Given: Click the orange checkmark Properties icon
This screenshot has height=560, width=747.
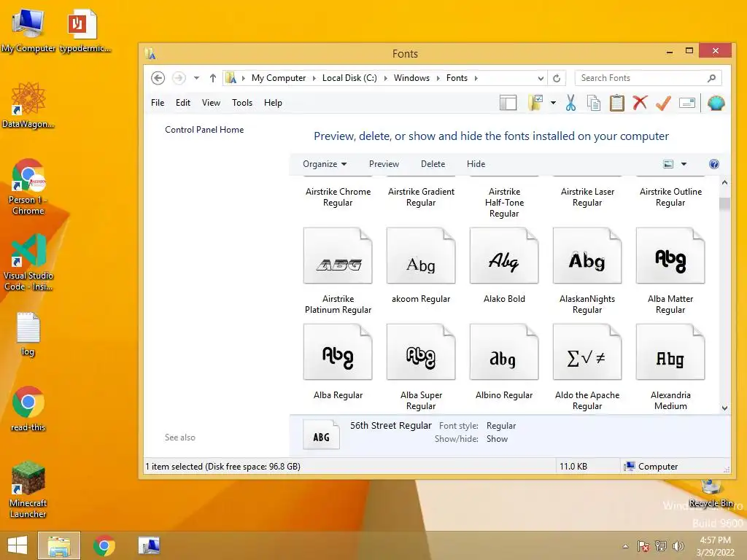Looking at the screenshot, I should (663, 103).
